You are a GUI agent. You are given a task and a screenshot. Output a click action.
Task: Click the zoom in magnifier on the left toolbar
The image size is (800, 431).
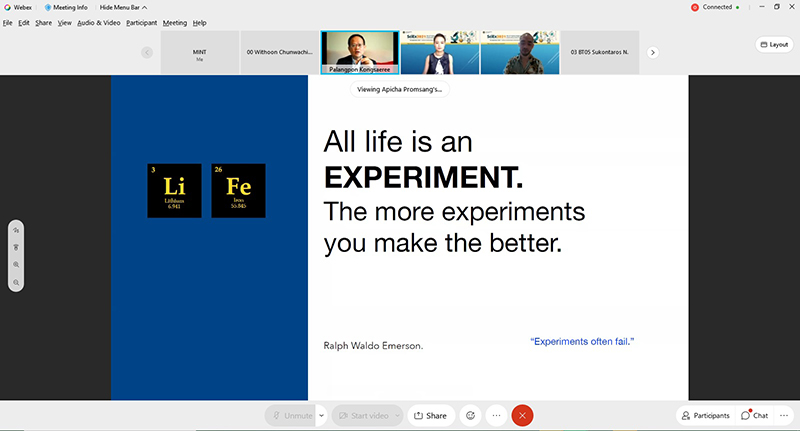(x=16, y=265)
